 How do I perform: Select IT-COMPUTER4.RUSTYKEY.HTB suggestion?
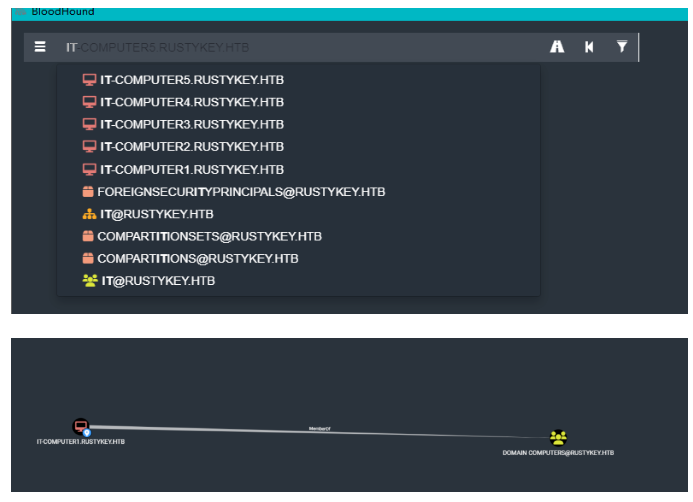point(298,102)
